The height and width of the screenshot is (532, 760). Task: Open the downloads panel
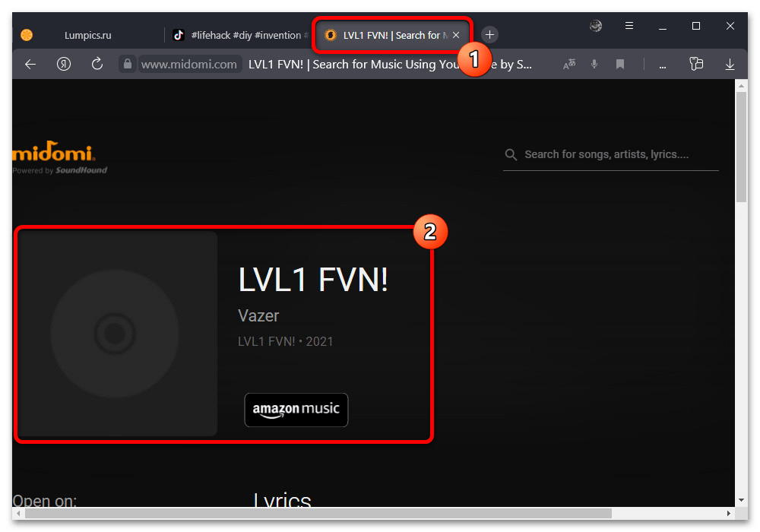[730, 64]
